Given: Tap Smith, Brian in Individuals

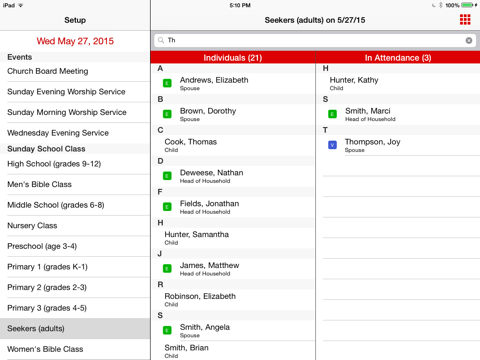Looking at the screenshot, I should pos(233,351).
